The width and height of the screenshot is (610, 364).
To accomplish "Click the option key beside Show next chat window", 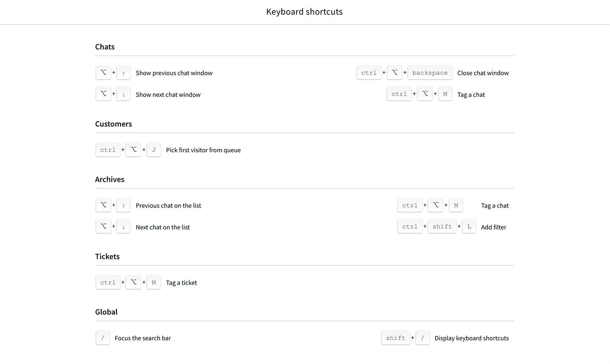I will [103, 94].
